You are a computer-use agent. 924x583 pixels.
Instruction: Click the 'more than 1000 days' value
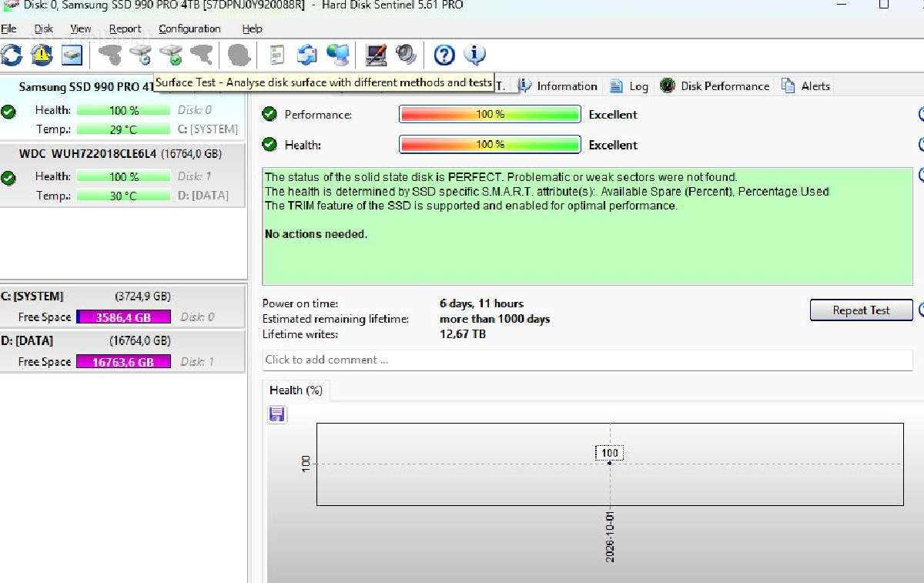[x=494, y=319]
